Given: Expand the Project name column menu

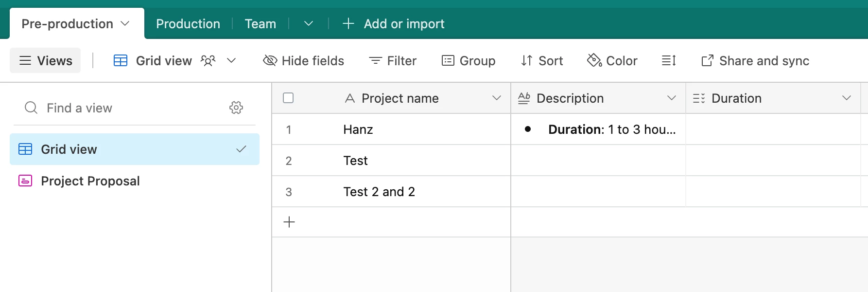Looking at the screenshot, I should (x=496, y=98).
